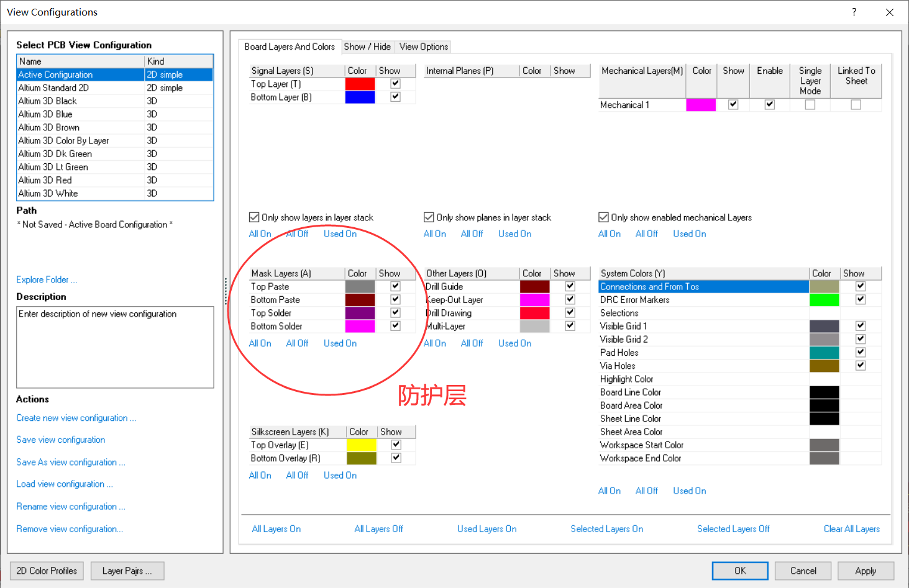
Task: Open the View Options tab
Action: (424, 47)
